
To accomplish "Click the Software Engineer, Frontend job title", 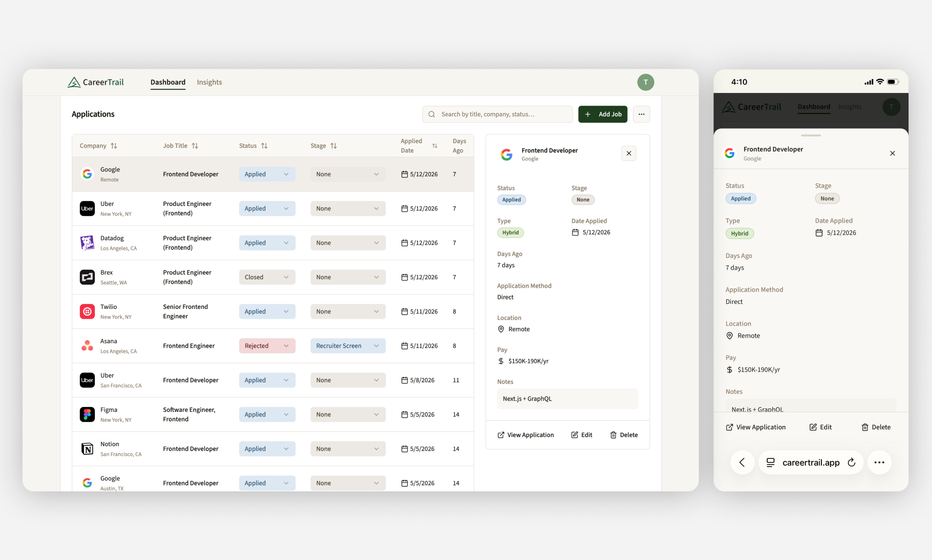I will (189, 415).
